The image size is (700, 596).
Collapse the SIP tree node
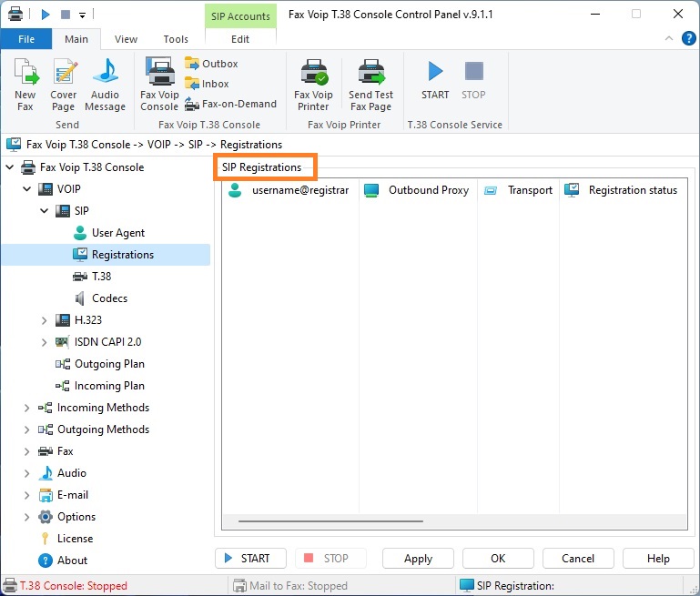(x=45, y=211)
